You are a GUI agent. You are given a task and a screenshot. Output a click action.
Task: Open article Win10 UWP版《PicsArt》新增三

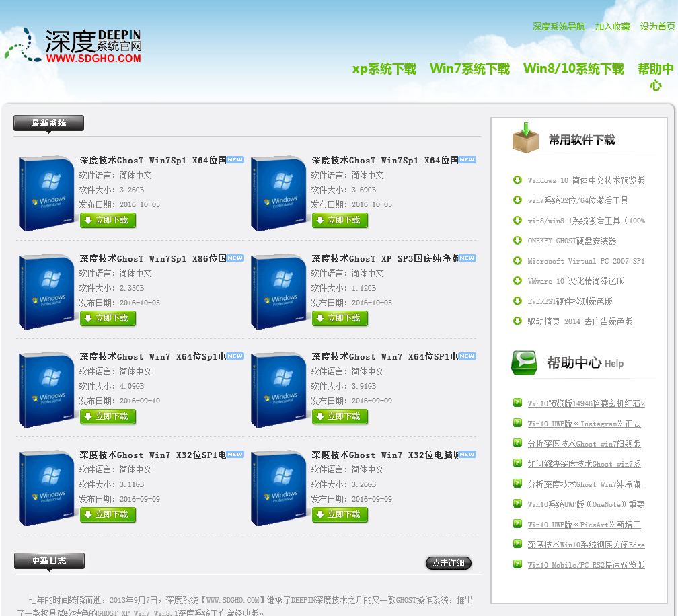[584, 525]
